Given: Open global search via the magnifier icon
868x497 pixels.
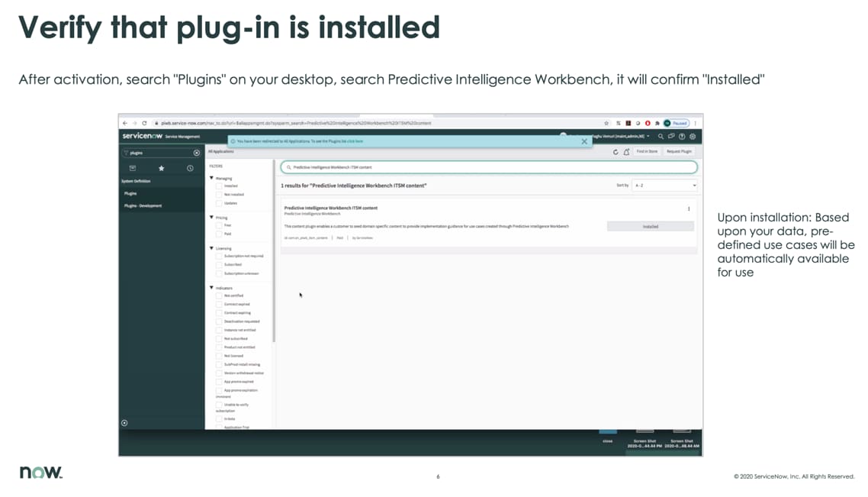Looking at the screenshot, I should pos(661,136).
